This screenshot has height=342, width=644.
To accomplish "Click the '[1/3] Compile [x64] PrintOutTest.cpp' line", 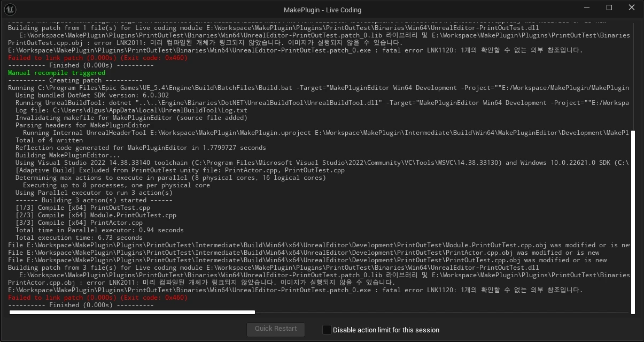I will [83, 208].
